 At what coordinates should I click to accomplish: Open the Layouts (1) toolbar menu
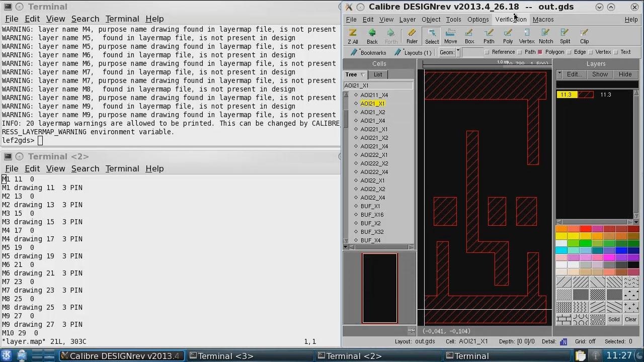pyautogui.click(x=413, y=52)
